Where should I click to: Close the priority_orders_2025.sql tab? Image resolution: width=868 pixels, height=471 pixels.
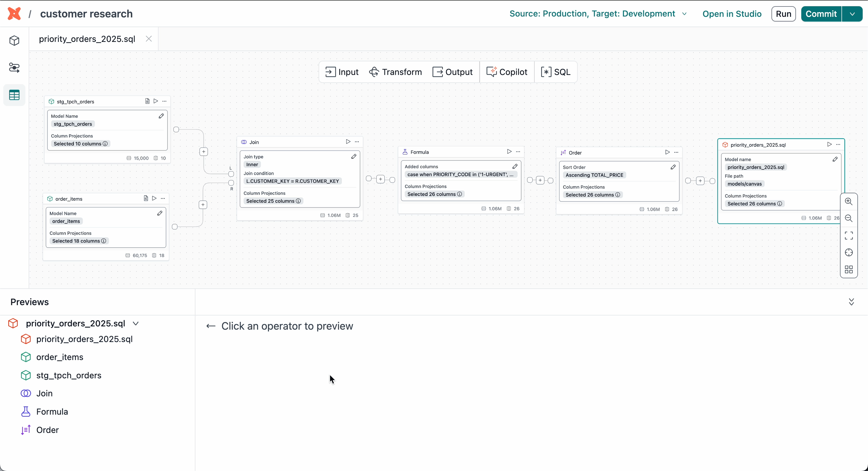click(x=149, y=39)
